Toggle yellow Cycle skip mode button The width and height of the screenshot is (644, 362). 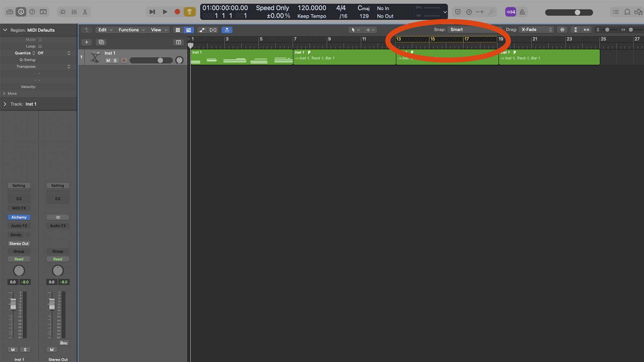[x=190, y=12]
